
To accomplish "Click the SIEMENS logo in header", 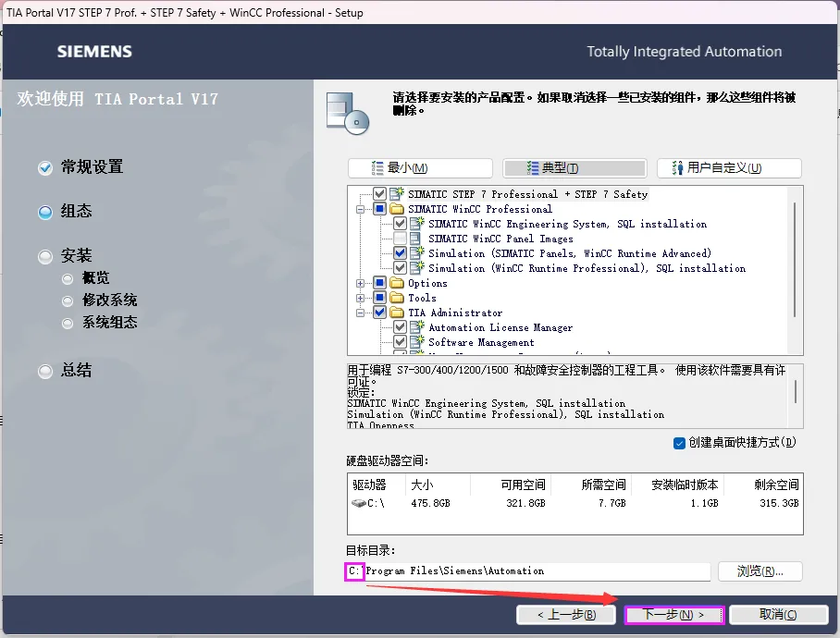I will click(x=94, y=52).
